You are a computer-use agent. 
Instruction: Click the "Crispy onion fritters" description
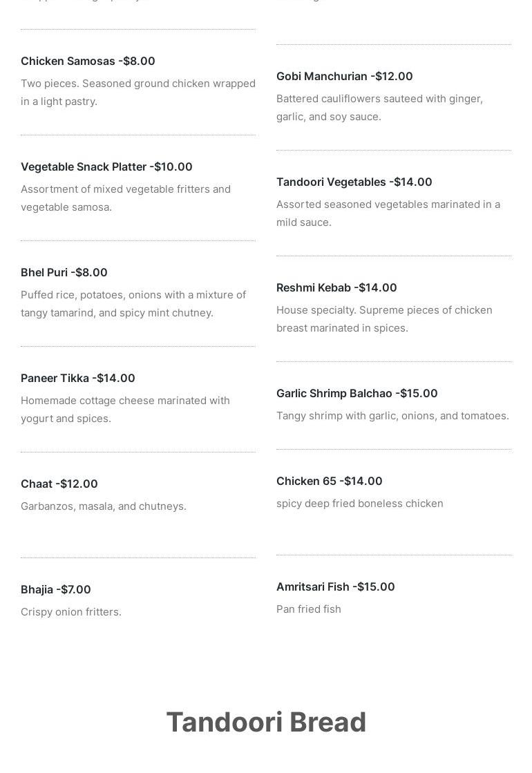coord(71,612)
